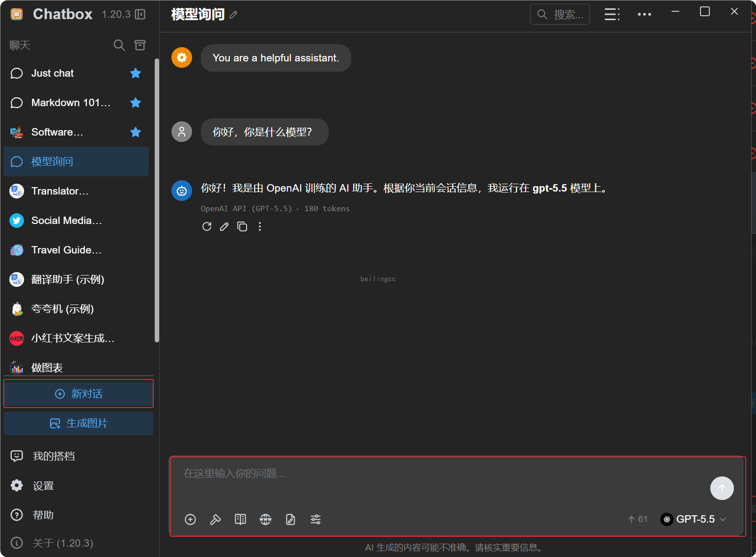
Task: Send message with arrow button
Action: [722, 488]
